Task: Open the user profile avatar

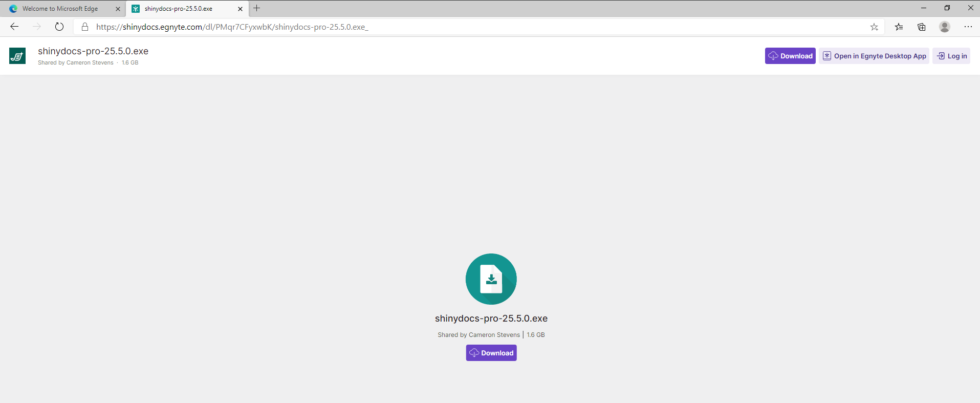Action: [945, 27]
